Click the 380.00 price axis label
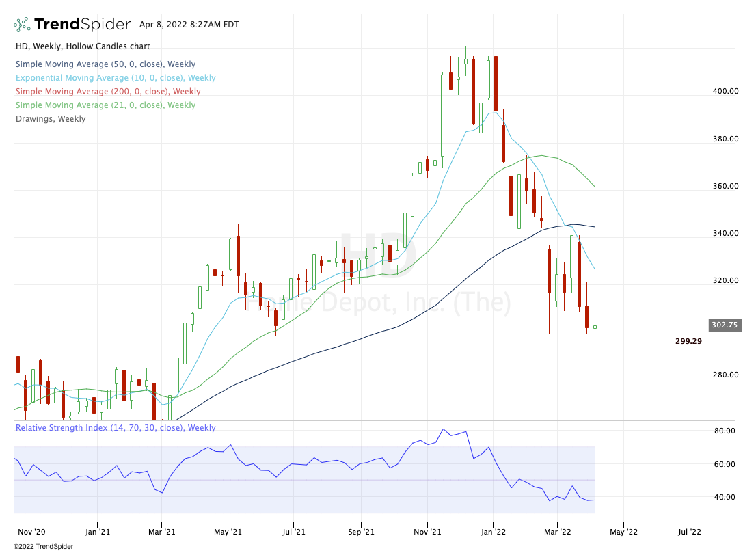756x553 pixels. pyautogui.click(x=726, y=139)
